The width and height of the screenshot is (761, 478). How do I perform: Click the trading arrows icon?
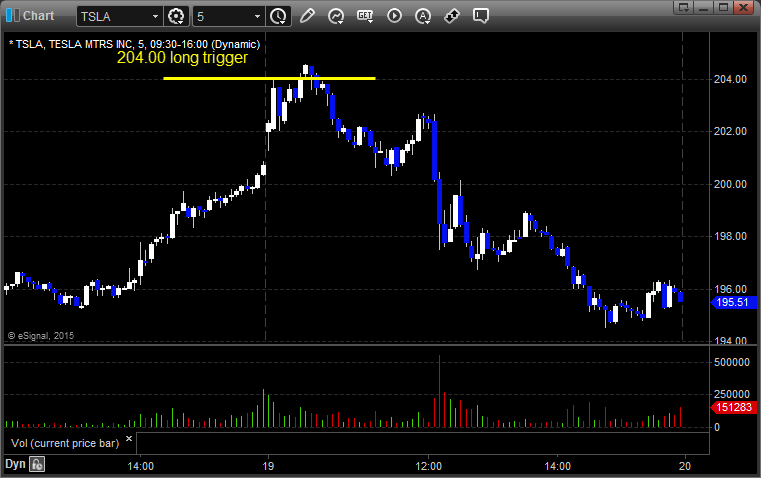point(452,16)
